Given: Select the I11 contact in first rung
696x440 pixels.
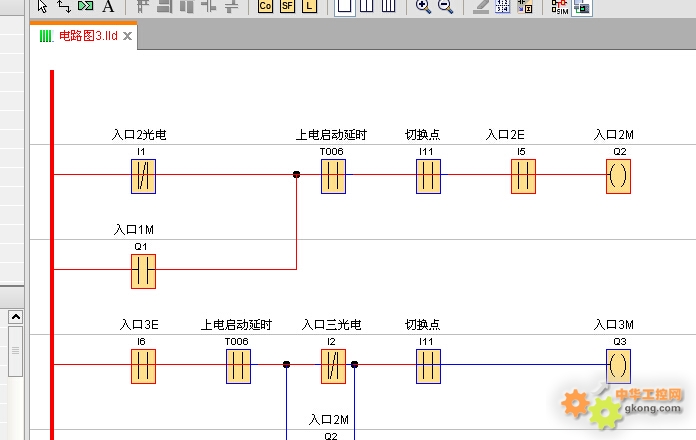Looking at the screenshot, I should (428, 176).
